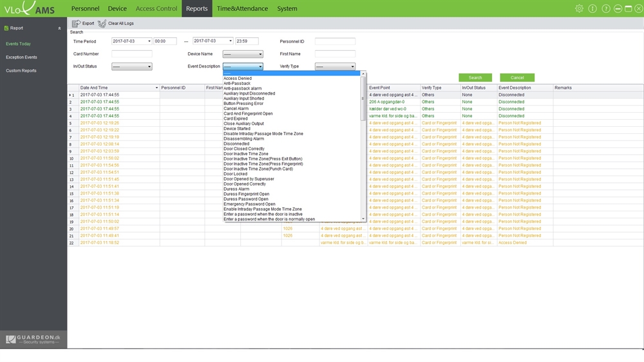Click the green Cancel button
Viewport: 644px width, 362px height.
point(517,78)
